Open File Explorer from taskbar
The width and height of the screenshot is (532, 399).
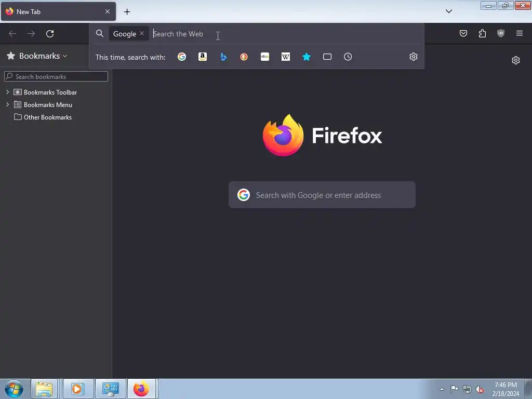[44, 389]
